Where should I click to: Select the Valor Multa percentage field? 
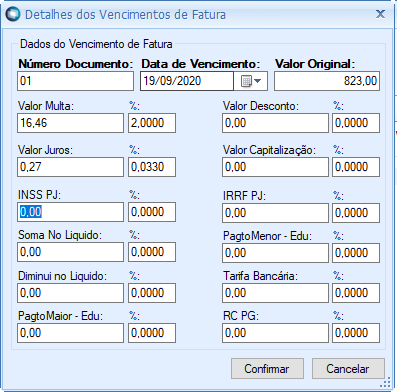[152, 123]
